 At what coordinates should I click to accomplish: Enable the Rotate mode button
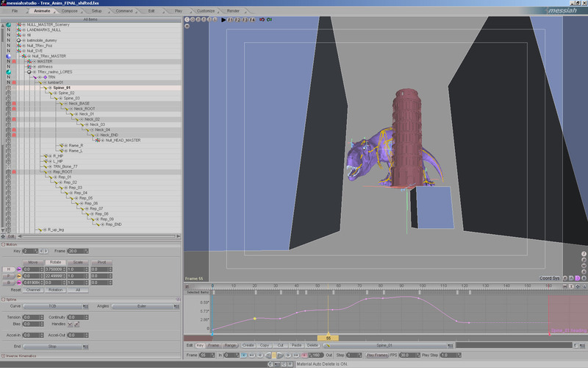(55, 262)
